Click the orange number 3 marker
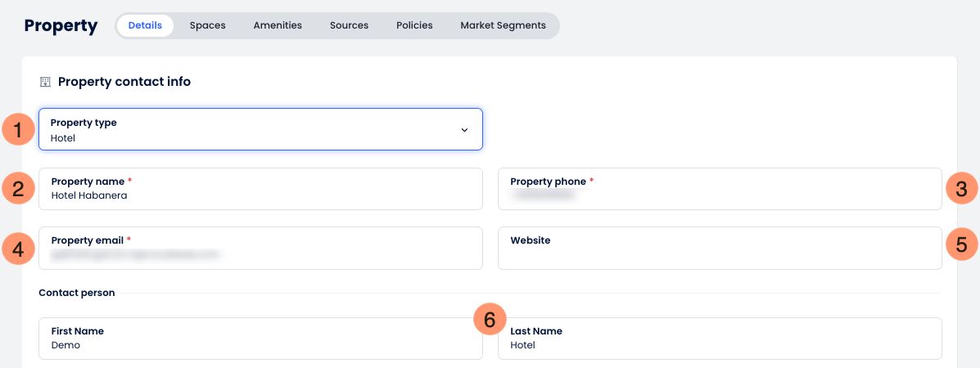Viewport: 980px width, 368px height. (x=962, y=189)
